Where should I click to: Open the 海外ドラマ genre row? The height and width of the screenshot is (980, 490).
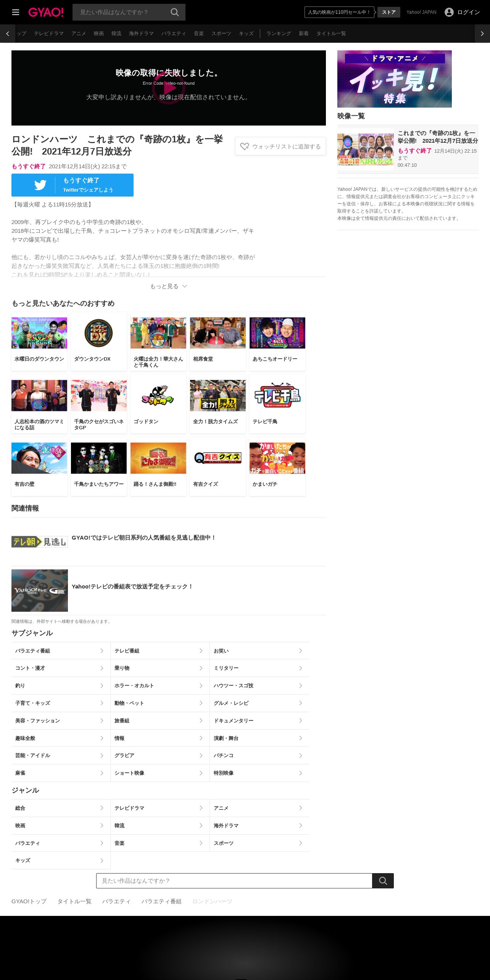[x=260, y=825]
